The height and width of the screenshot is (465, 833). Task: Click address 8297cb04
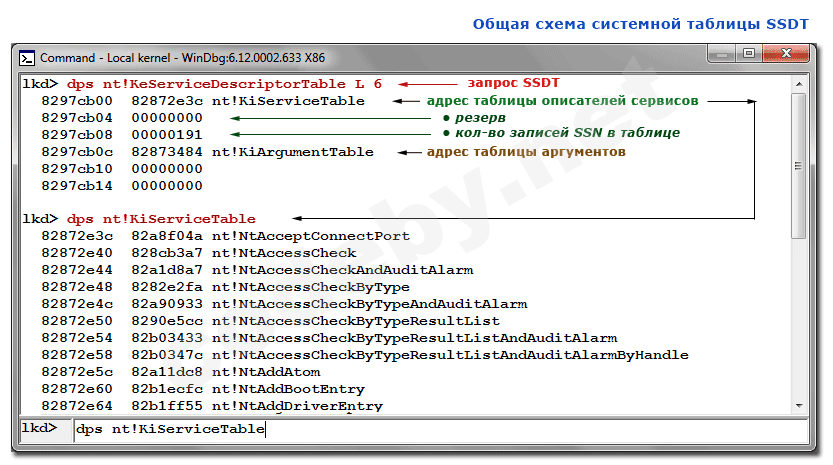tap(77, 118)
